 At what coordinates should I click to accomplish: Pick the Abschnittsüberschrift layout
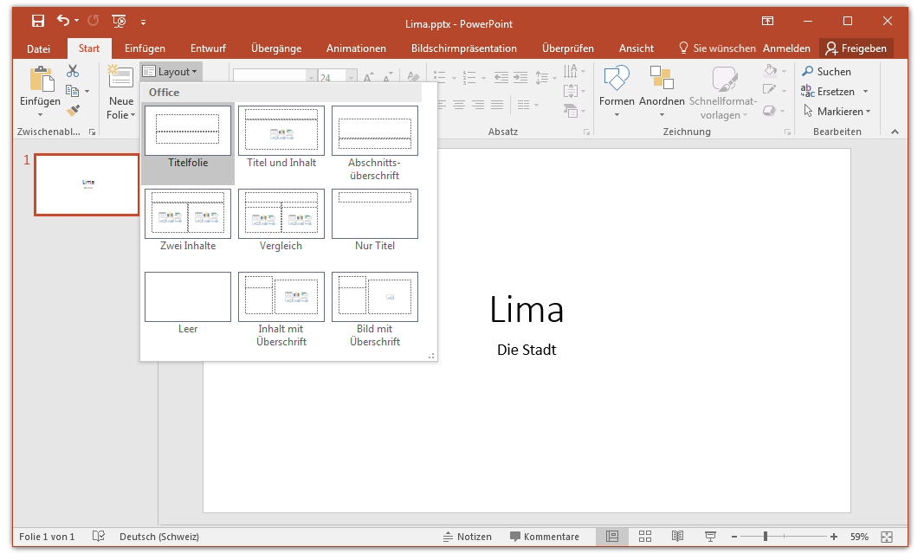pos(375,144)
